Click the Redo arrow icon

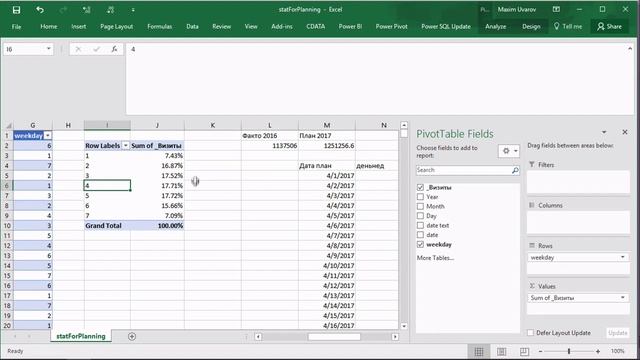[63, 10]
